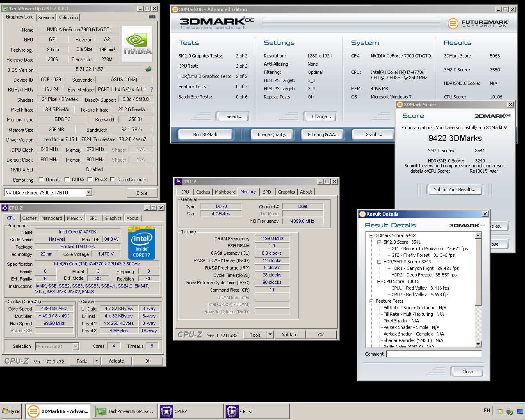Activate the second CPU-Z taskbar button
The image size is (525, 420).
point(257,411)
